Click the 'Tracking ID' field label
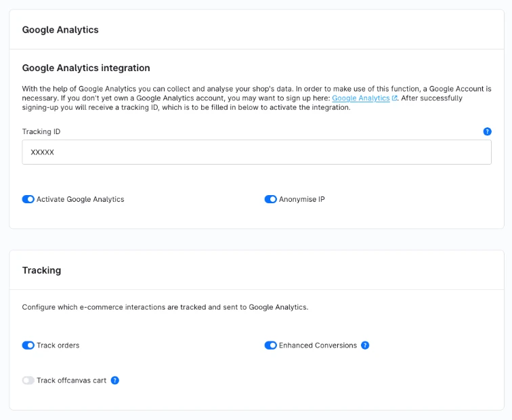 click(41, 131)
